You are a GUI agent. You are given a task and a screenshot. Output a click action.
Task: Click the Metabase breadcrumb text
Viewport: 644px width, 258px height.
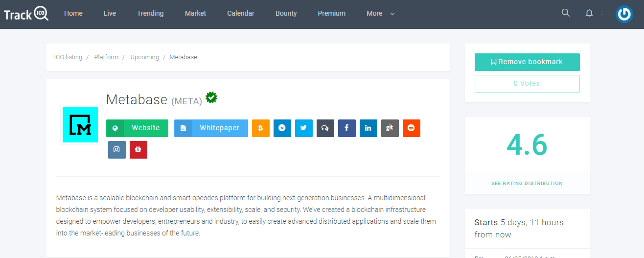(x=183, y=57)
